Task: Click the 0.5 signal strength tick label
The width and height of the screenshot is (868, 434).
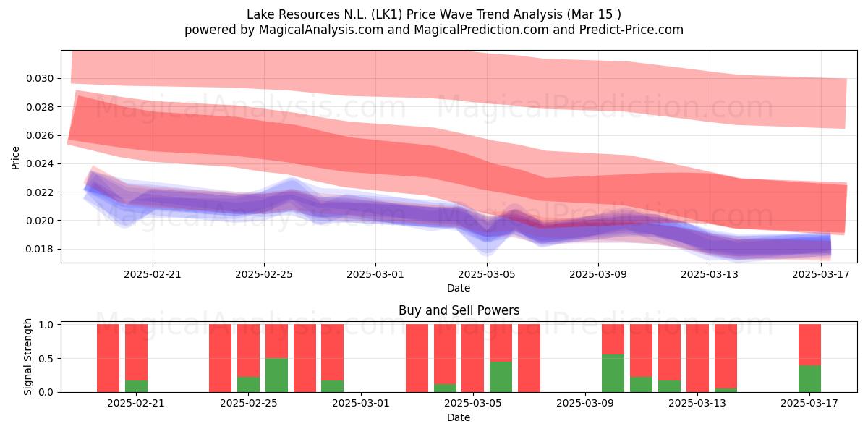Action: [x=47, y=358]
